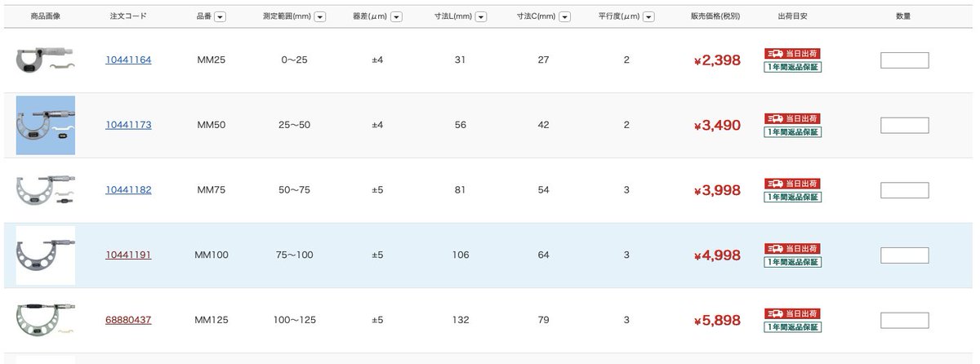Click the price ¥3,490
This screenshot has width=980, height=364.
coord(717,126)
